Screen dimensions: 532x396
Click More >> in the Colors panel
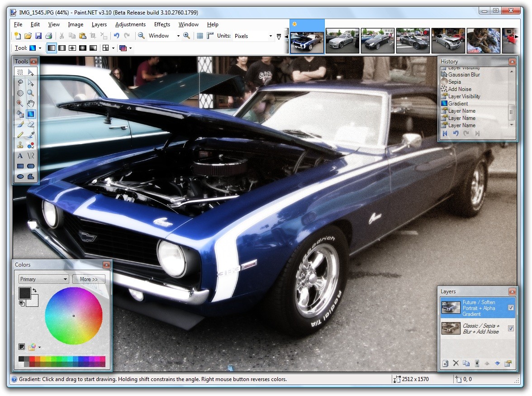pos(89,279)
